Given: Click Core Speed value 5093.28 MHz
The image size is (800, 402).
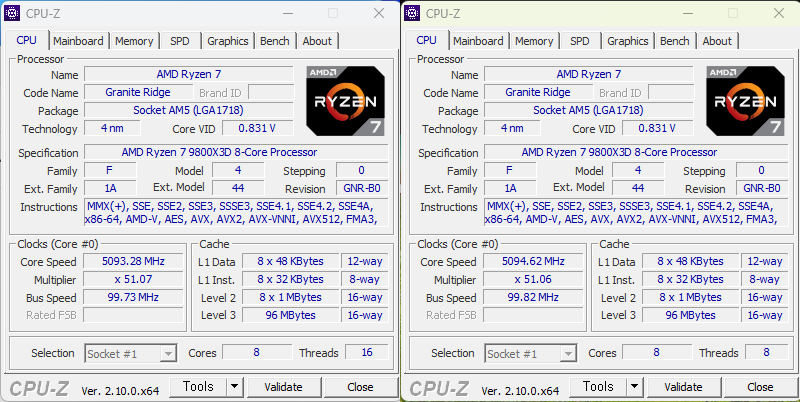Looking at the screenshot, I should click(x=133, y=262).
